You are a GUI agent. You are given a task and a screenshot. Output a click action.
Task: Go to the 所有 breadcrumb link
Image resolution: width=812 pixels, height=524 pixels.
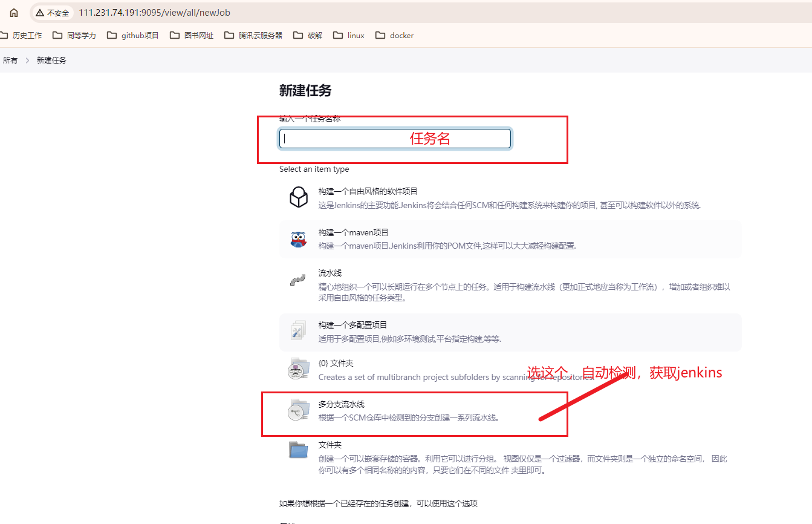point(10,61)
